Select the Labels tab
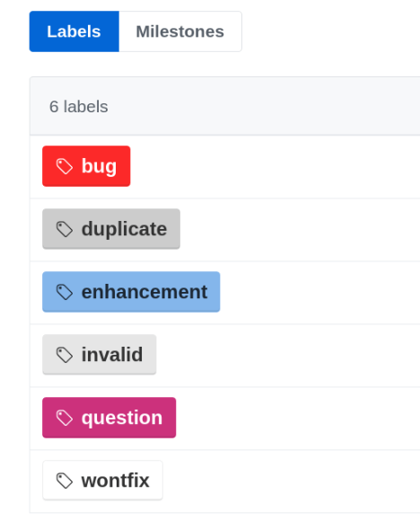420x521 pixels. point(74,31)
